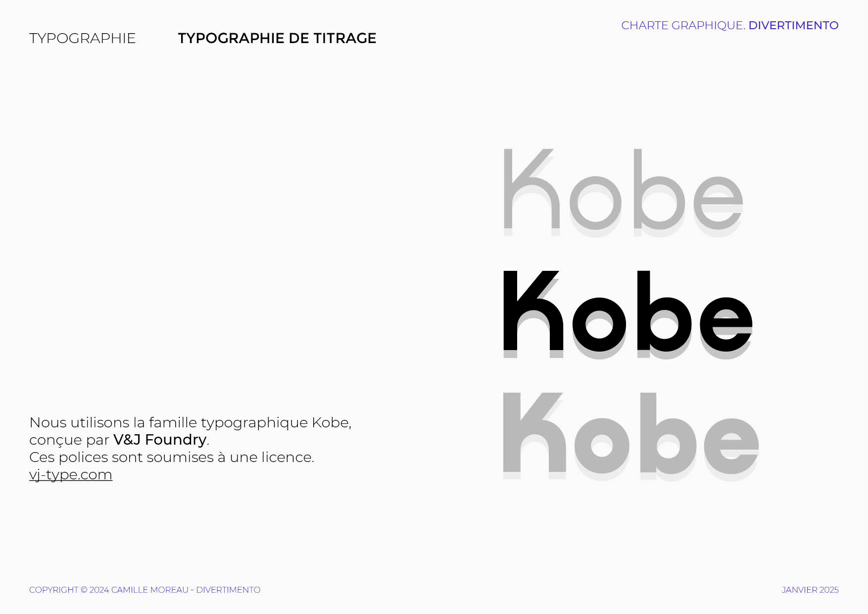Image resolution: width=868 pixels, height=614 pixels.
Task: Open the vj-type.com link
Action: coord(71,474)
